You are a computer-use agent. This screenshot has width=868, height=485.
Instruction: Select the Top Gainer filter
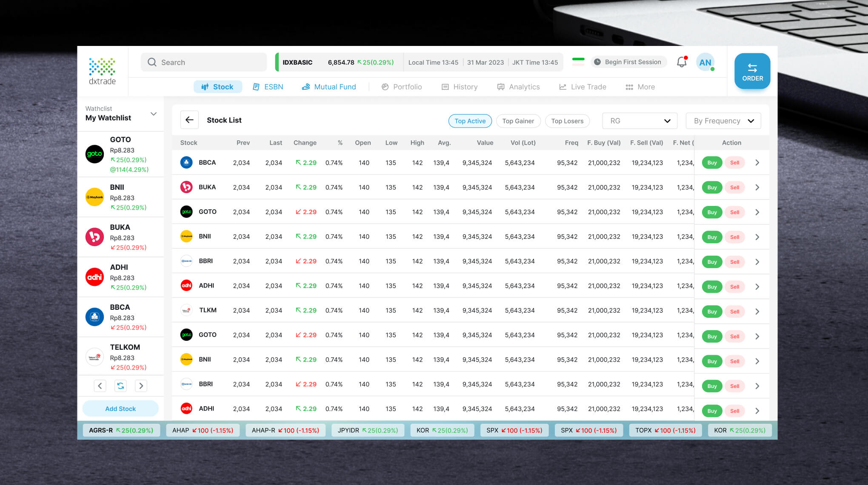518,121
